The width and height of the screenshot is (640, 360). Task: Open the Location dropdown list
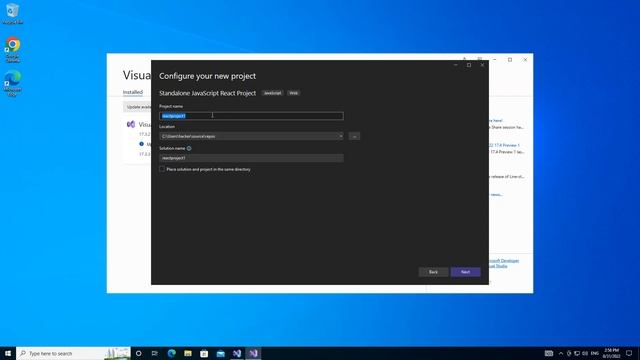click(x=341, y=136)
